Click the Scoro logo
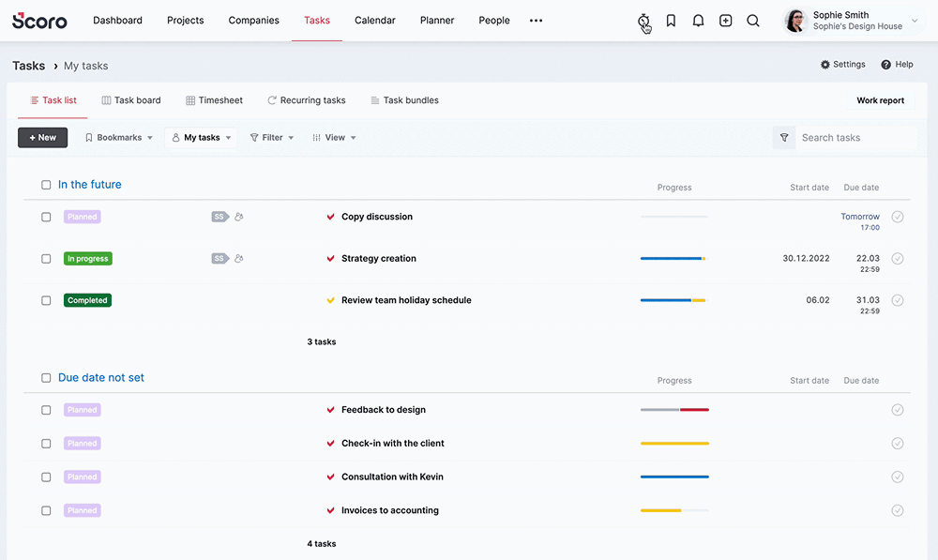 coord(39,21)
